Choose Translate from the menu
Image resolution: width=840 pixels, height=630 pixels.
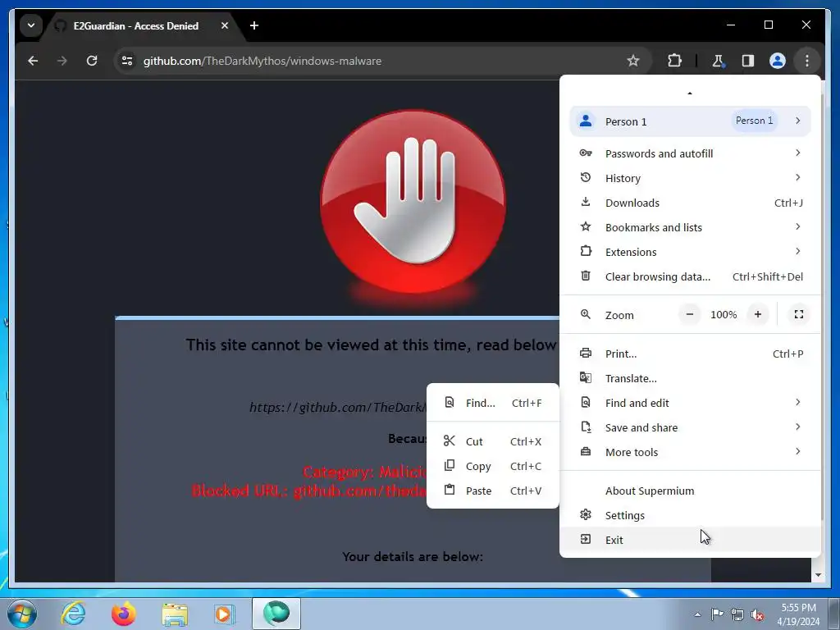click(x=690, y=379)
